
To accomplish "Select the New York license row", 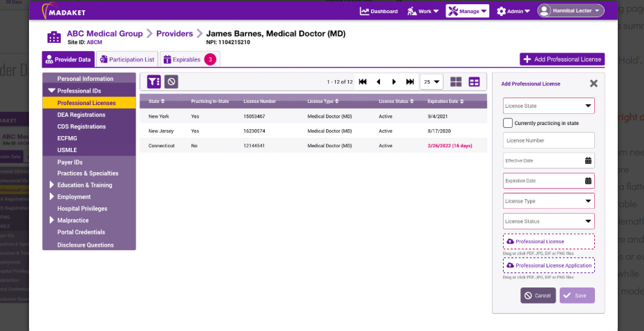I will (313, 116).
